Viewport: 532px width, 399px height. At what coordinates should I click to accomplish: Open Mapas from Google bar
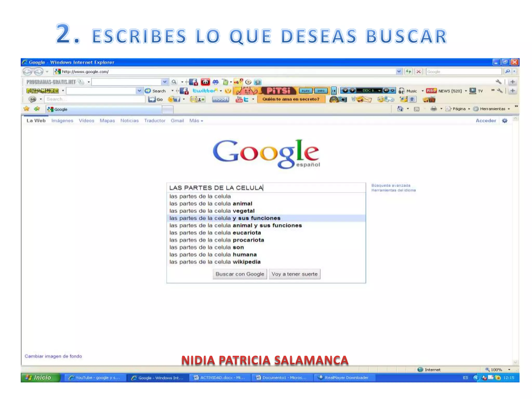(107, 121)
